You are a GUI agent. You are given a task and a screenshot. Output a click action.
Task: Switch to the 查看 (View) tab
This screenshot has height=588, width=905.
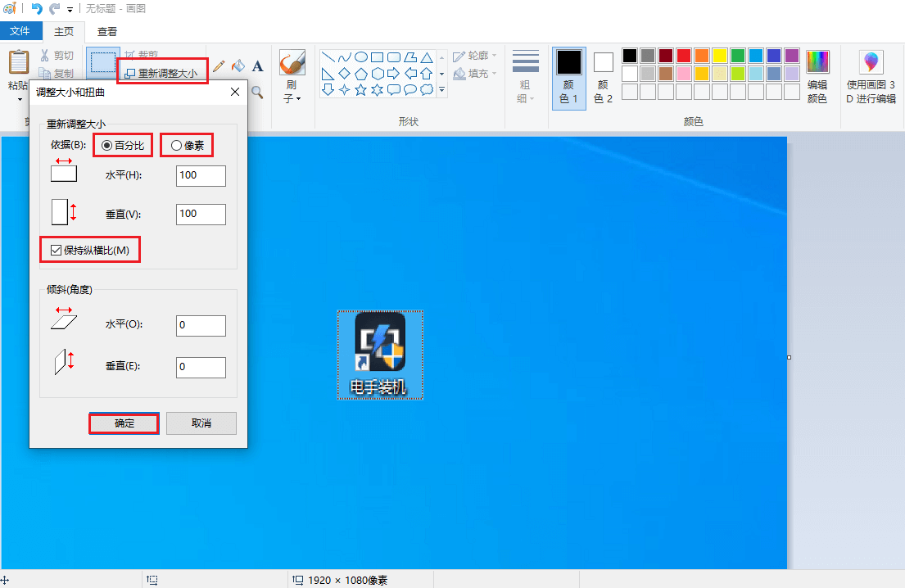point(107,32)
